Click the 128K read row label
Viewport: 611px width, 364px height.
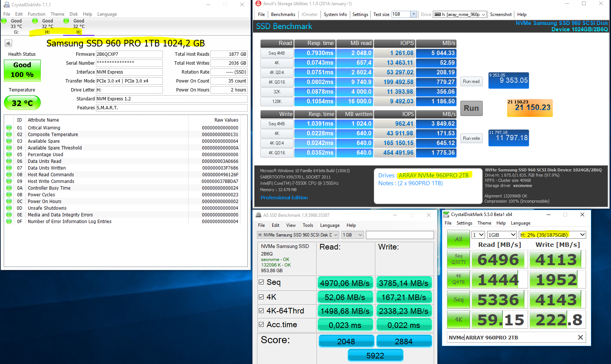(277, 102)
